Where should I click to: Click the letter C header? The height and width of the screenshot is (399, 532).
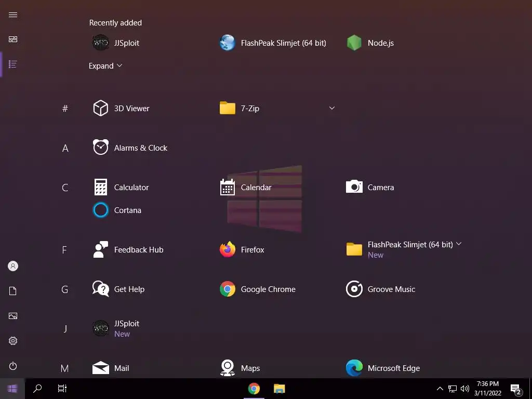pyautogui.click(x=65, y=187)
